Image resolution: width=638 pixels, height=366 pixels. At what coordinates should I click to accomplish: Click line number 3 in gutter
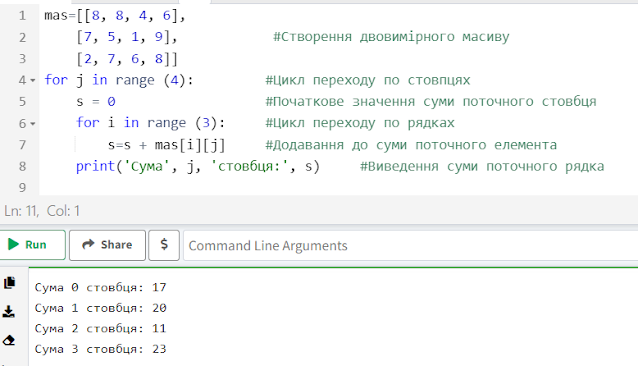click(22, 59)
